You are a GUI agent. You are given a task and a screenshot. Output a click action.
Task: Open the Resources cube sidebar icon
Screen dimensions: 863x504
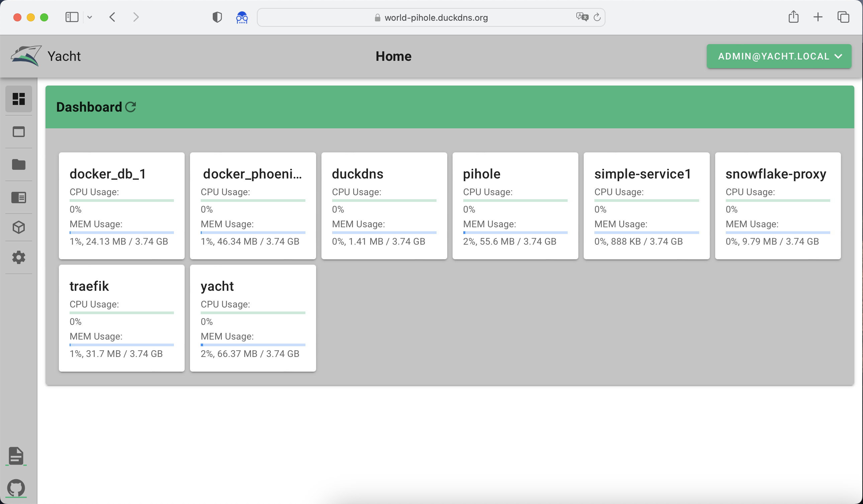[x=18, y=227]
